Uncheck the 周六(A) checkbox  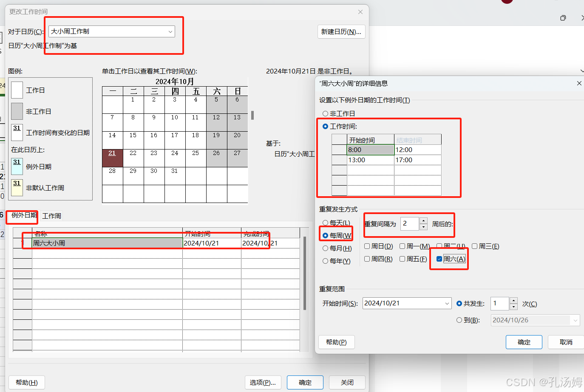439,259
